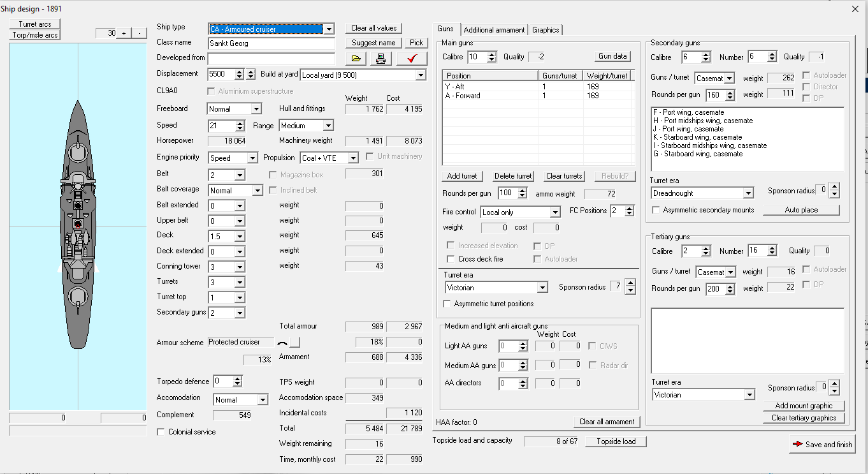Image resolution: width=868 pixels, height=474 pixels.
Task: Select 'F - Port wing, casemate' entry
Action: [x=747, y=112]
